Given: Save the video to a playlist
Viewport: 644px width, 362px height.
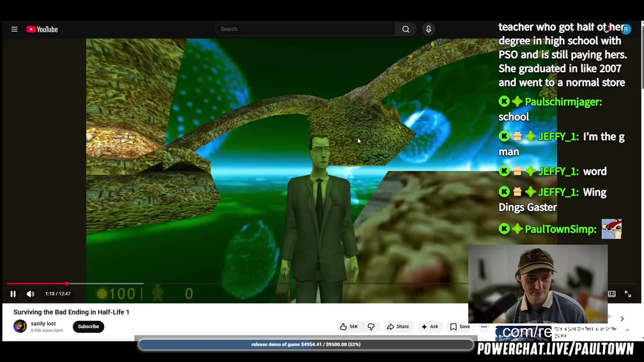Looking at the screenshot, I should point(460,327).
